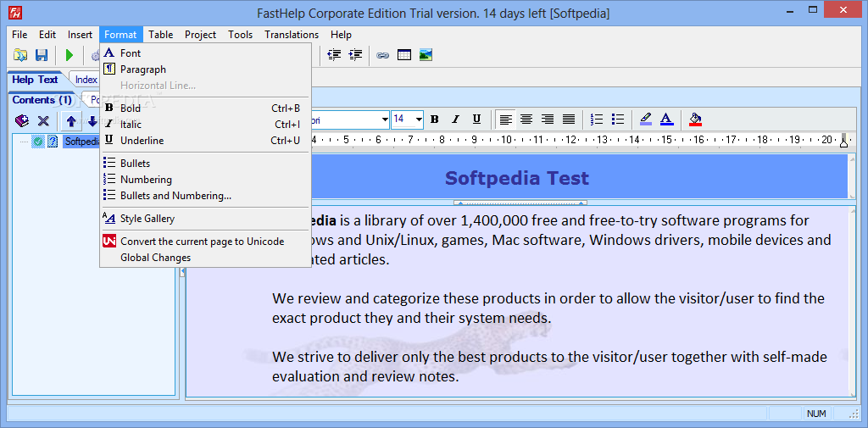Viewport: 868px width, 428px height.
Task: Insert a picture using landscape icon
Action: (426, 55)
